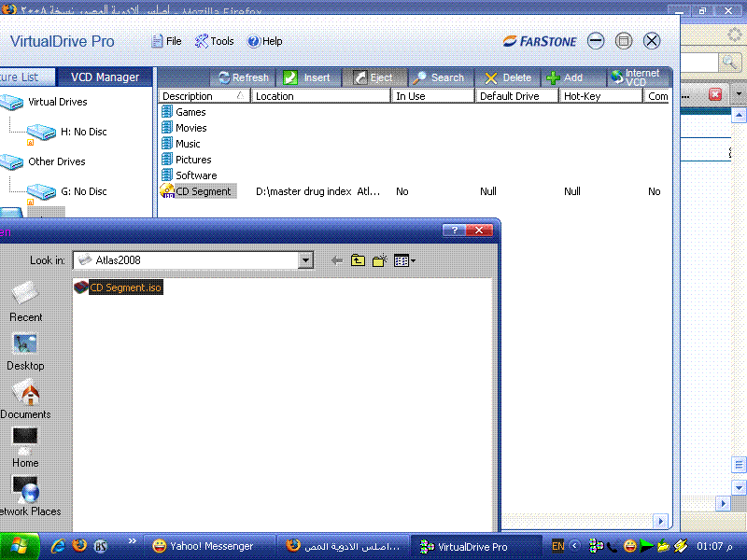
Task: Click the EN language indicator
Action: (x=557, y=546)
